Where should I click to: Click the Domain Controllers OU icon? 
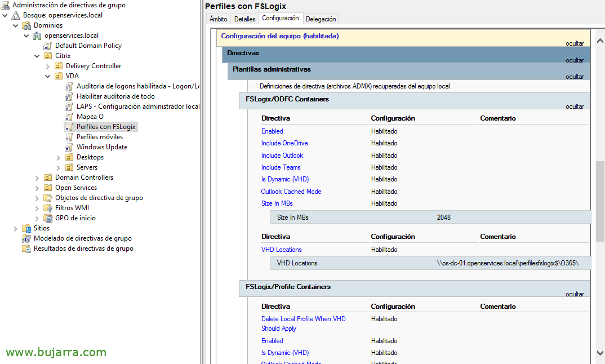coord(48,177)
